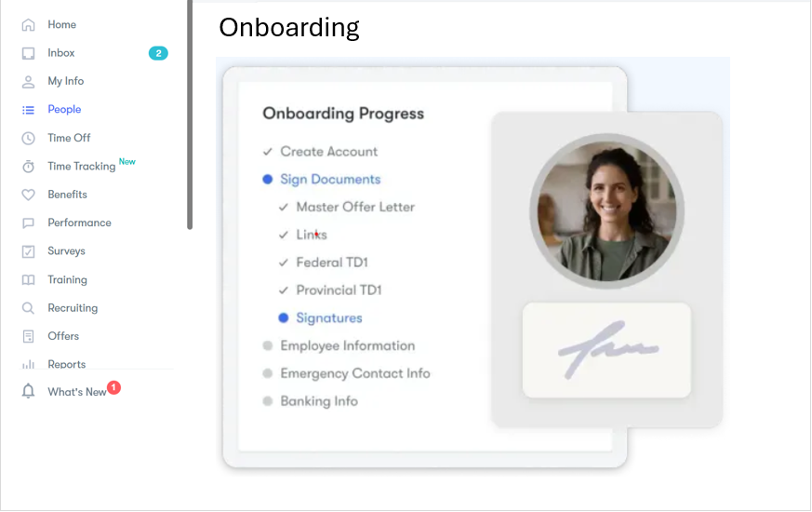This screenshot has height=512, width=812.
Task: Select the Banking Info step dot
Action: (x=268, y=401)
